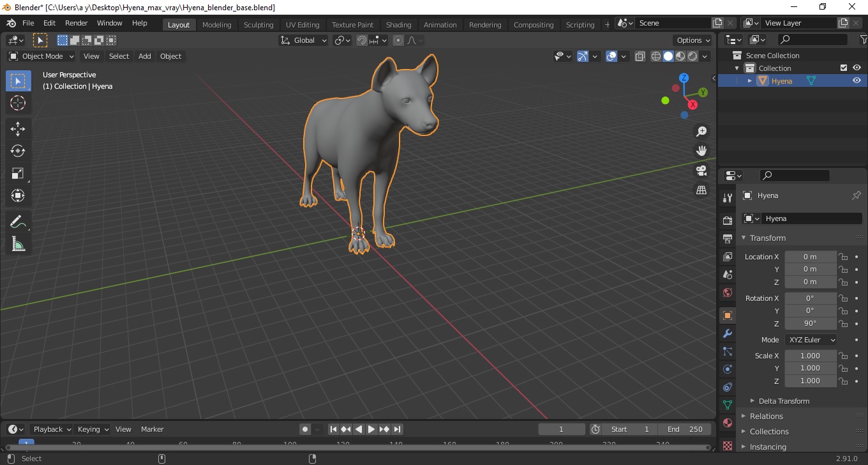Toggle snapping magnet button
Viewport: 868px width, 465px height.
pos(362,40)
